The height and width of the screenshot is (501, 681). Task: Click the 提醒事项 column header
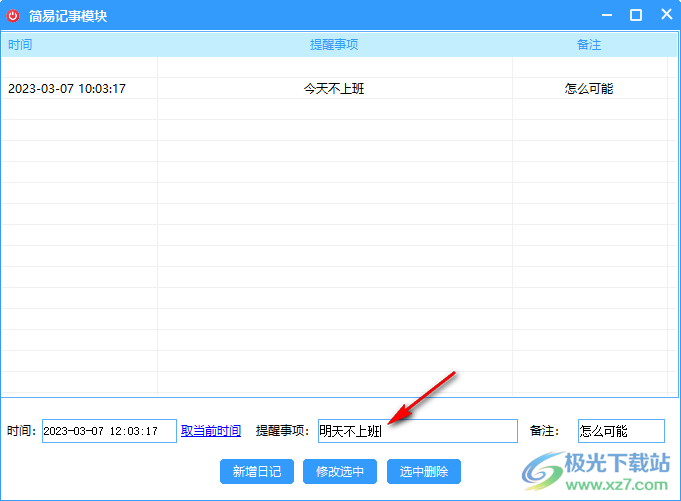coord(334,45)
